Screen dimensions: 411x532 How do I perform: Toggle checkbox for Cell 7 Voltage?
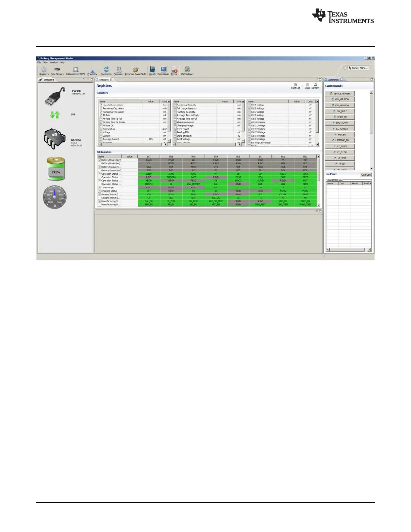click(x=249, y=112)
